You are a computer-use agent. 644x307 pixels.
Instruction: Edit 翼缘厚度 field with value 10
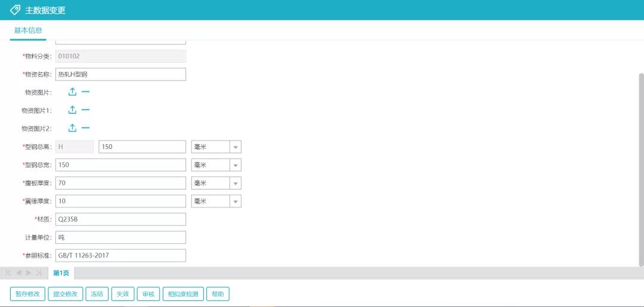pyautogui.click(x=120, y=201)
